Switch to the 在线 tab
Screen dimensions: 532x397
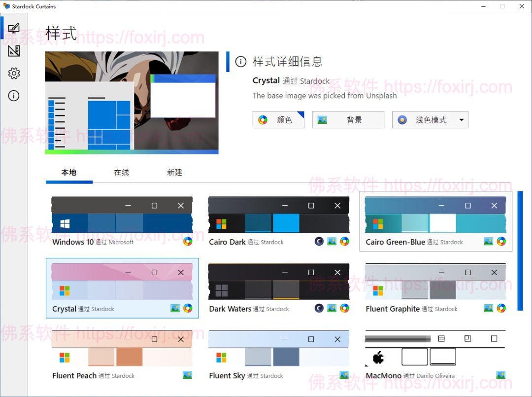[x=121, y=172]
